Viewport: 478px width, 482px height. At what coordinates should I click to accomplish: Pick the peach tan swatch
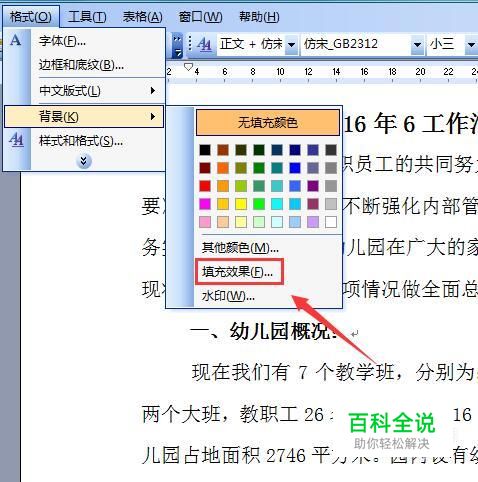click(223, 222)
